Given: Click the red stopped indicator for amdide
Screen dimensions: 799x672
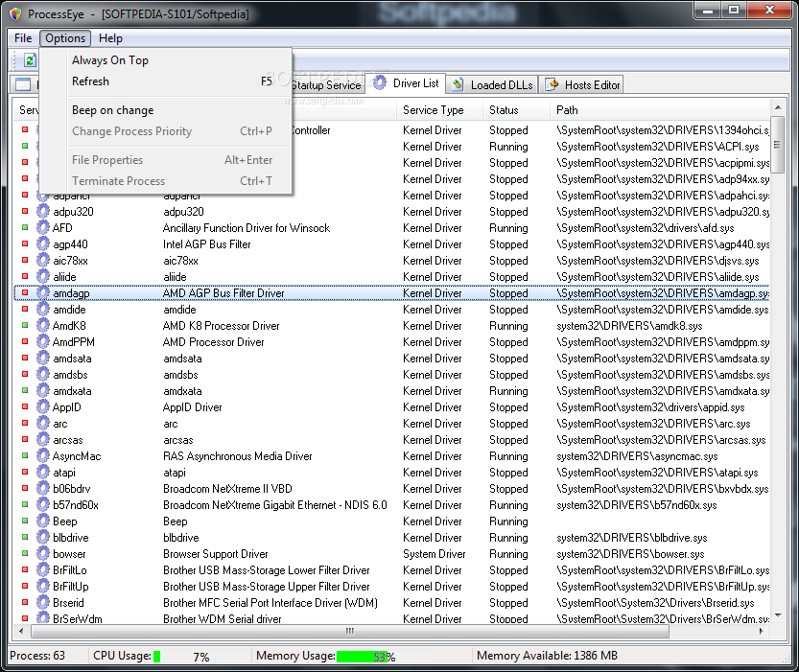Looking at the screenshot, I should [25, 309].
